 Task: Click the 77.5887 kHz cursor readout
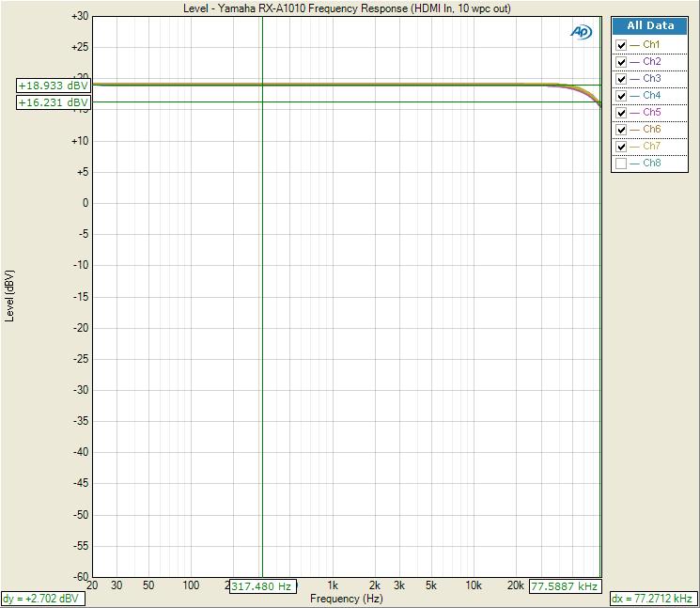click(565, 586)
